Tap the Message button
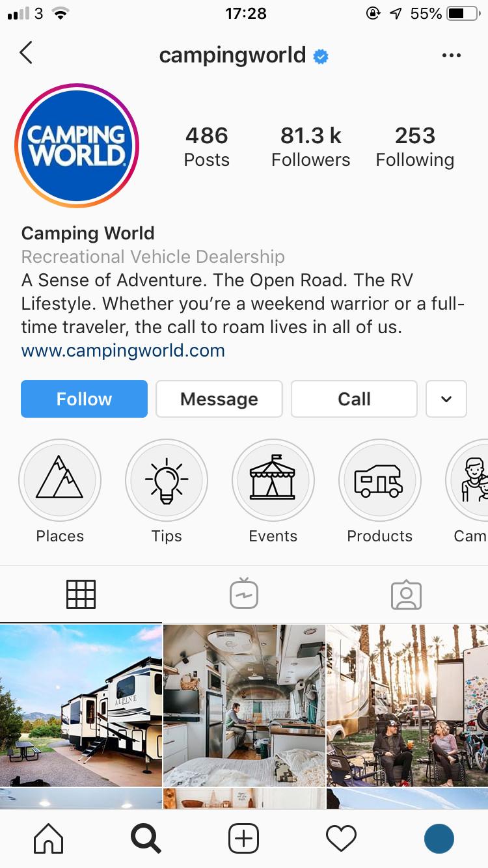The image size is (488, 868). coord(219,399)
